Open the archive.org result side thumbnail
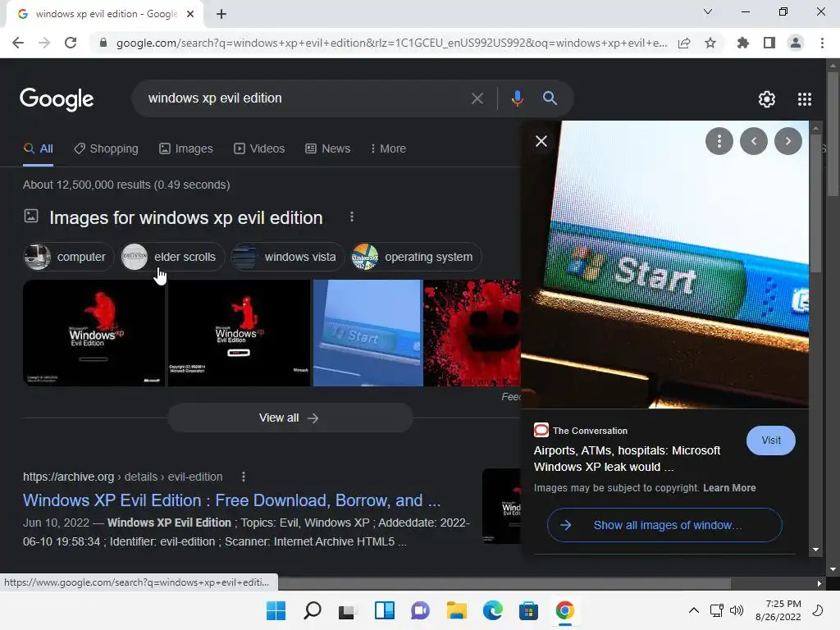 point(501,506)
